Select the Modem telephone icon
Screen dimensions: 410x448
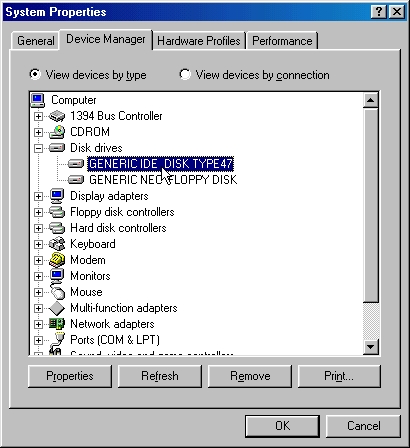click(x=57, y=260)
